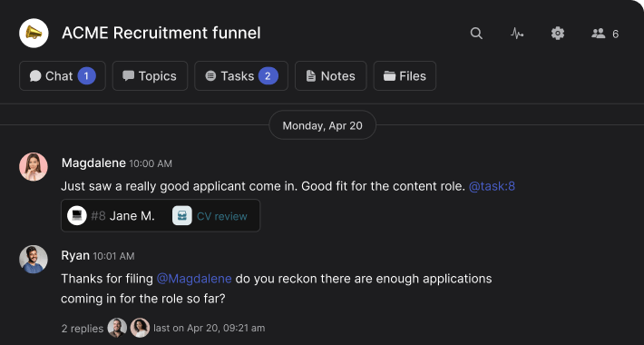Open the CV review stage label
Image resolution: width=644 pixels, height=345 pixels.
click(222, 216)
